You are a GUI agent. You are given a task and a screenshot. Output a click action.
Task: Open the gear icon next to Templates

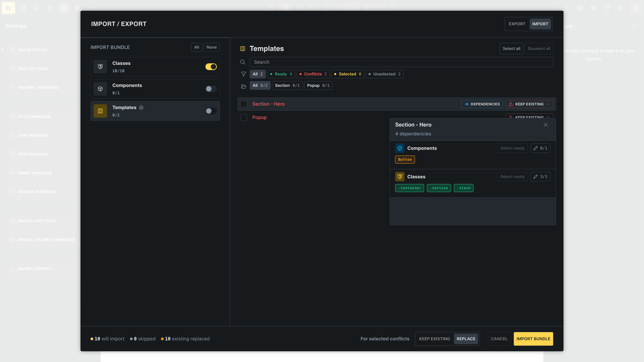pyautogui.click(x=141, y=107)
